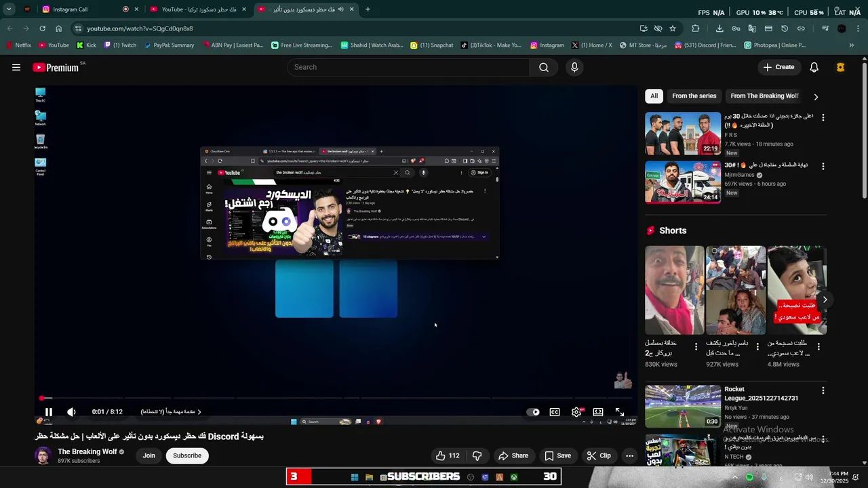Open the YouTube account avatar menu

pyautogui.click(x=840, y=67)
